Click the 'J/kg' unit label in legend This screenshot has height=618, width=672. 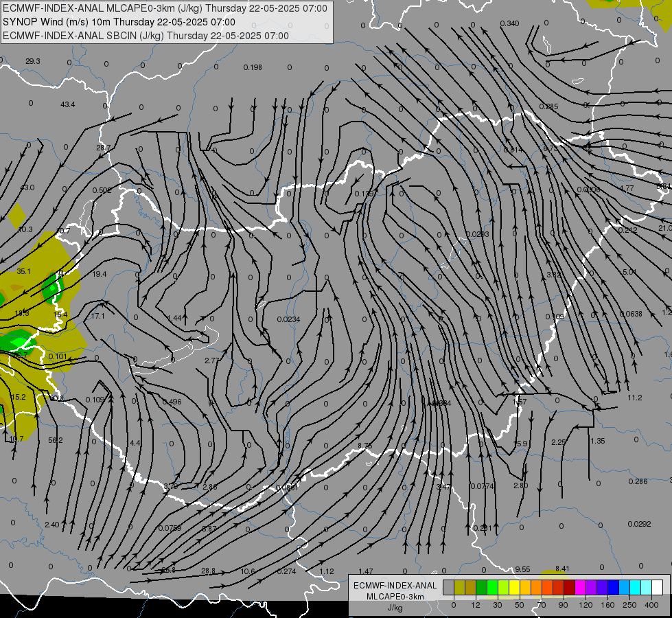395,607
